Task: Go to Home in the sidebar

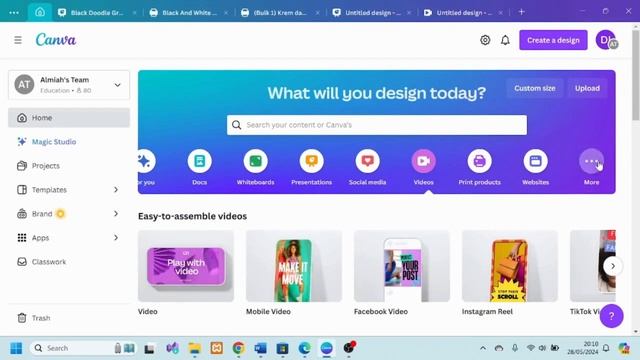Action: 69,118
